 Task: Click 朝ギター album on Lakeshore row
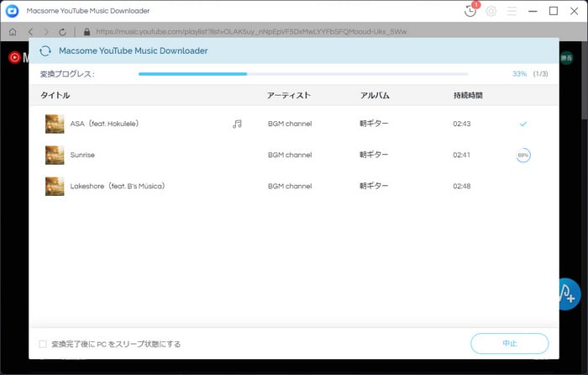click(x=374, y=186)
